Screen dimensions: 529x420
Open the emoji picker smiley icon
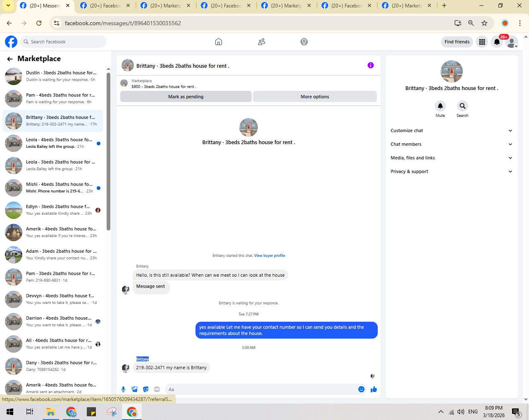361,389
